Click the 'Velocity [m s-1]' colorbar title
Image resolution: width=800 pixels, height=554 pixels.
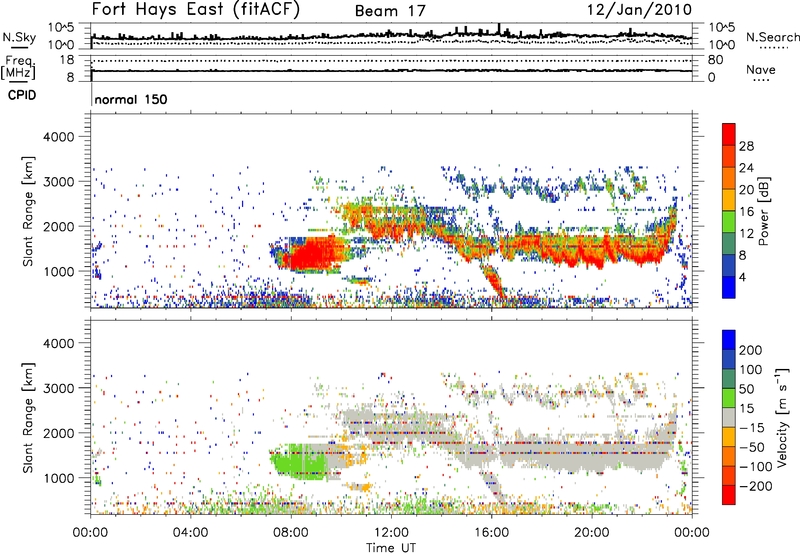(782, 417)
